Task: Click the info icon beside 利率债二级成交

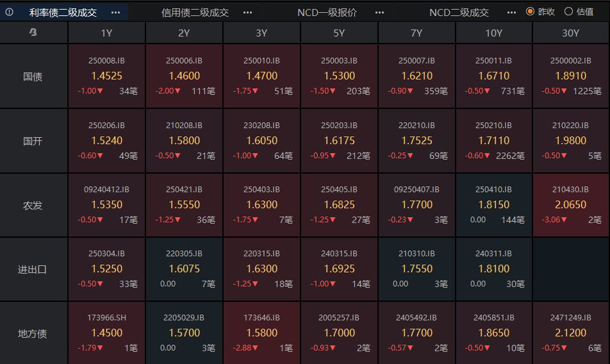Action: click(x=10, y=12)
